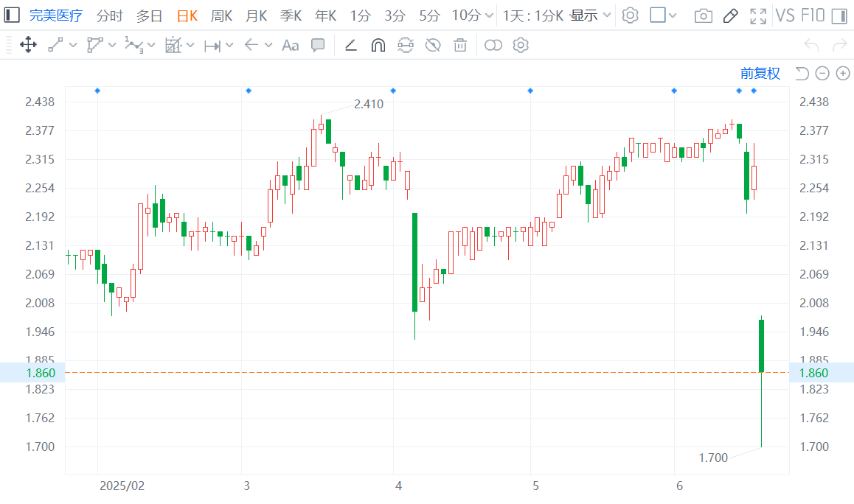Open chart settings gear in top bar
854x504 pixels.
click(630, 15)
